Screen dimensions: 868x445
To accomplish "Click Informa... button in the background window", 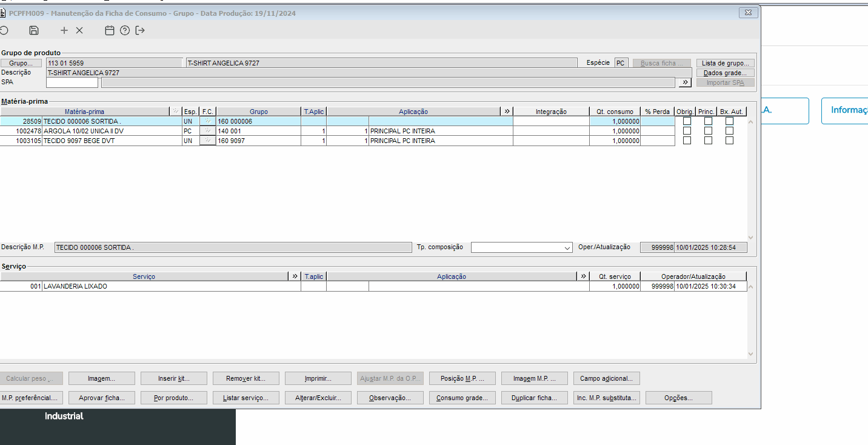I will pyautogui.click(x=845, y=111).
